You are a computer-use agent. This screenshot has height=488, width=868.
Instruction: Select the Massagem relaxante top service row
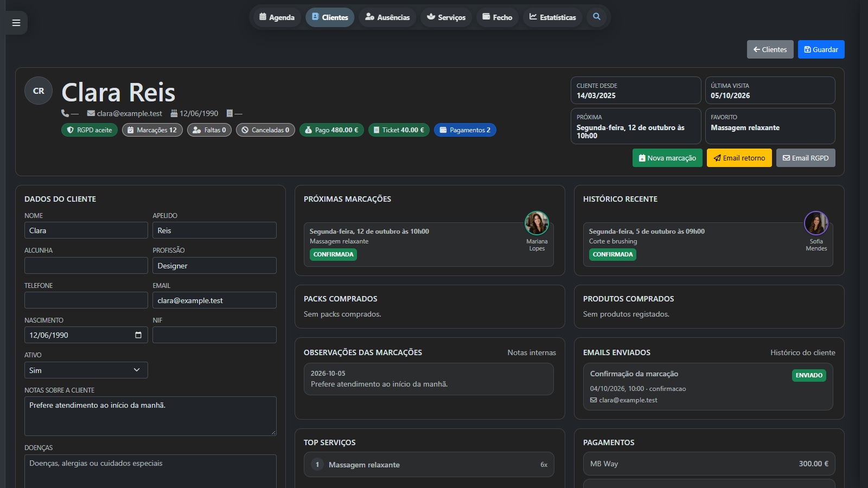(429, 465)
